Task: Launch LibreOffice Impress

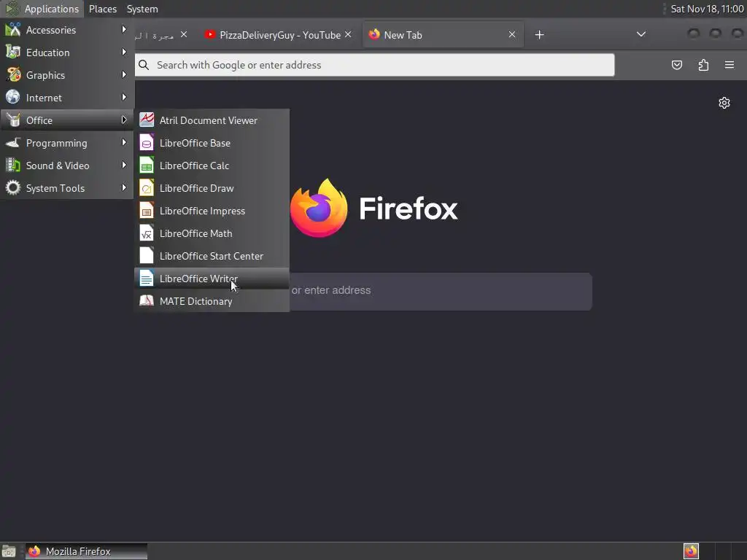Action: click(x=212, y=211)
